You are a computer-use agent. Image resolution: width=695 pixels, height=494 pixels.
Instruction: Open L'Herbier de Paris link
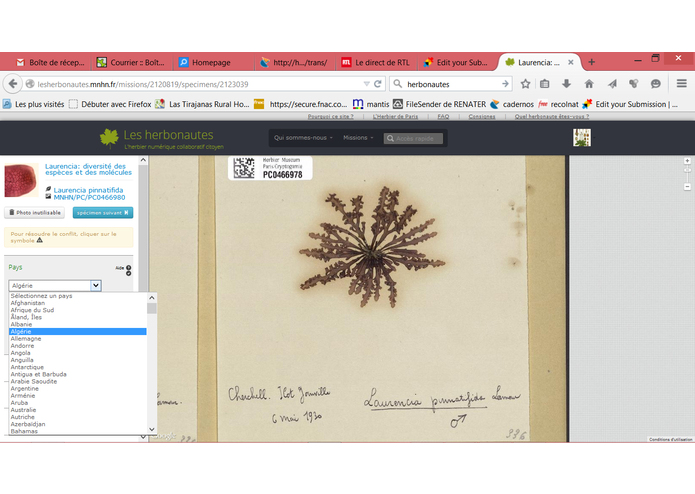[395, 117]
